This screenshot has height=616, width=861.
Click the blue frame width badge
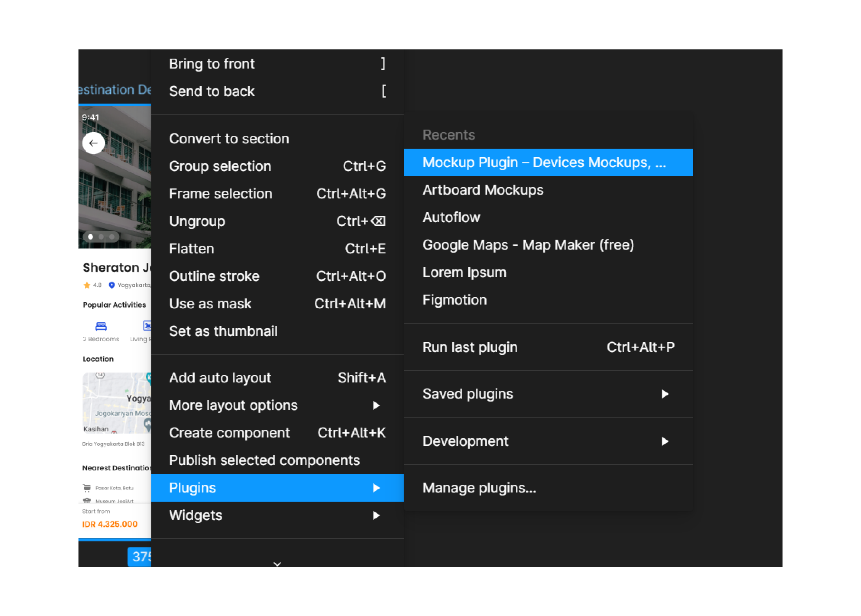pos(139,556)
